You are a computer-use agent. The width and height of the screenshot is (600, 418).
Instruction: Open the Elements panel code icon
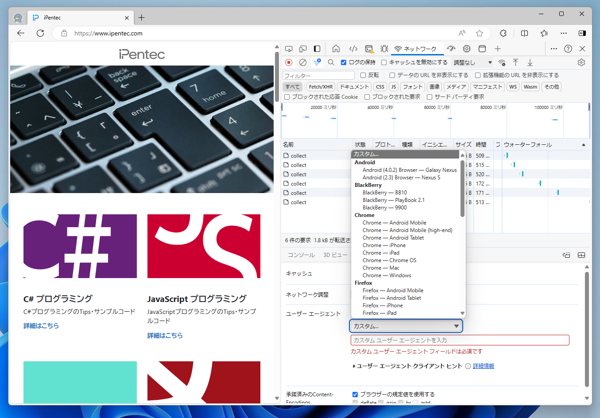(x=353, y=48)
